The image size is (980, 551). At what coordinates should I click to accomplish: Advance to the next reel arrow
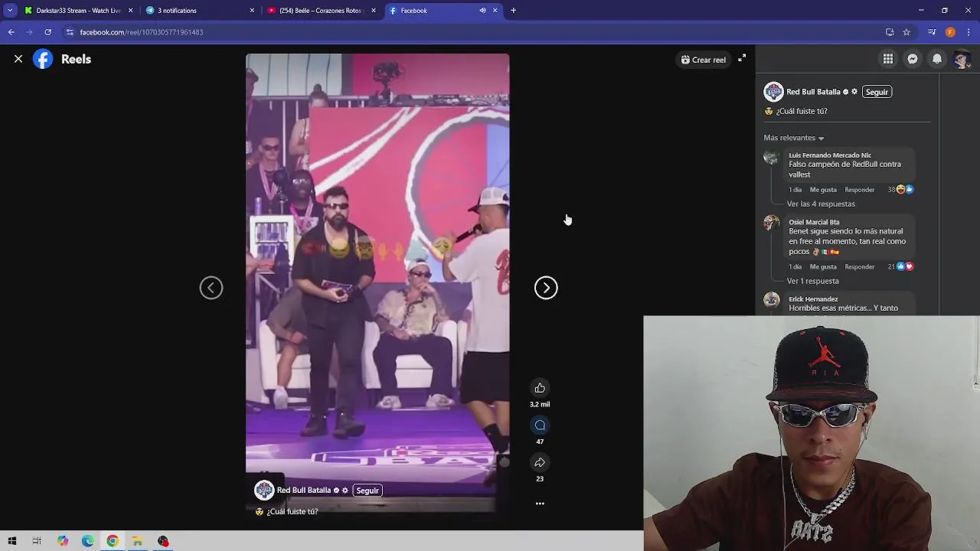[546, 288]
